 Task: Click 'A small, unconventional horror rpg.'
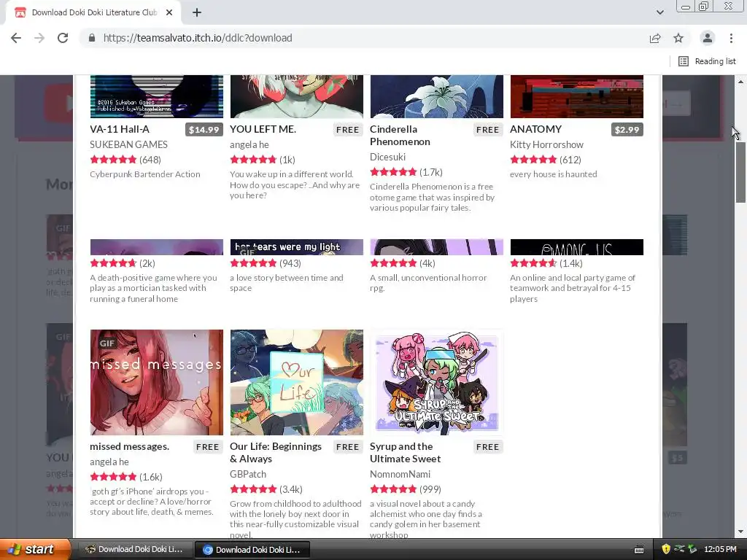click(428, 283)
